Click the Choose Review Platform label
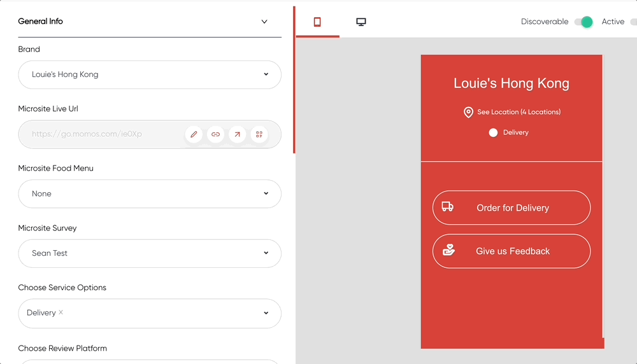The image size is (637, 364). (62, 348)
